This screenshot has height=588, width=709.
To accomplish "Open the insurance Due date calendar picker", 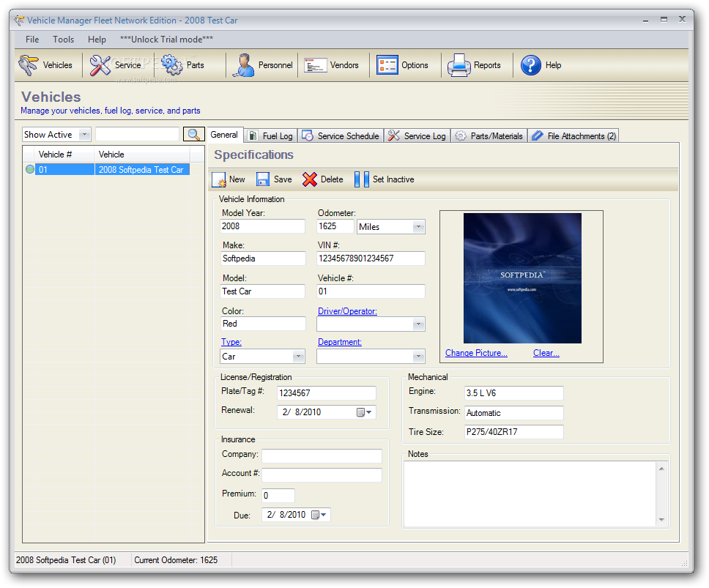I will pyautogui.click(x=319, y=515).
